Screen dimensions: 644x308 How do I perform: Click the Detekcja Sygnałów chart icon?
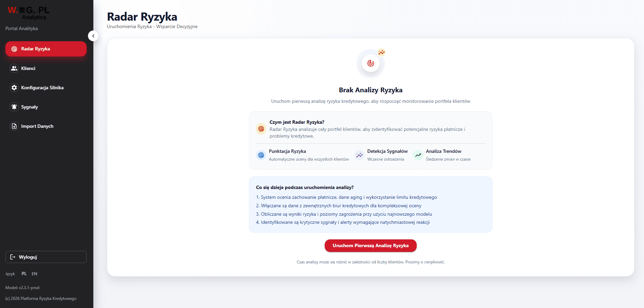359,155
